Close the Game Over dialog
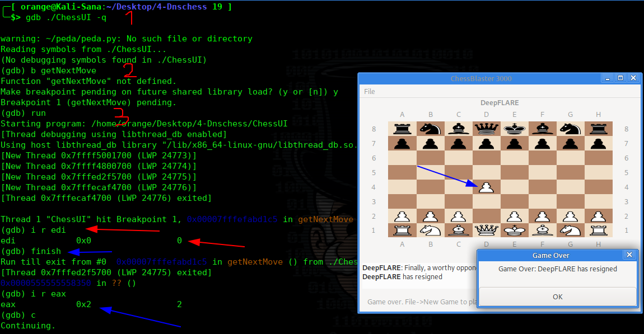644x334 pixels. click(629, 255)
